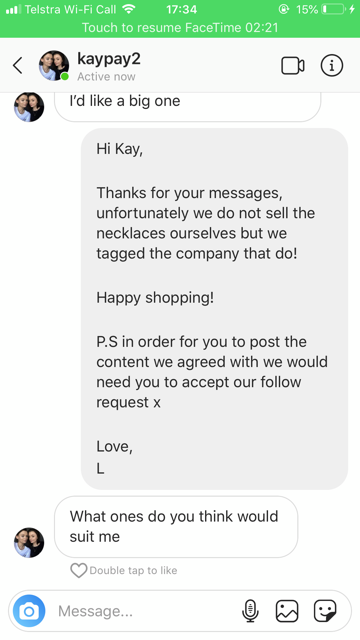Tap the battery indicator in status bar
The image size is (360, 640).
[335, 9]
